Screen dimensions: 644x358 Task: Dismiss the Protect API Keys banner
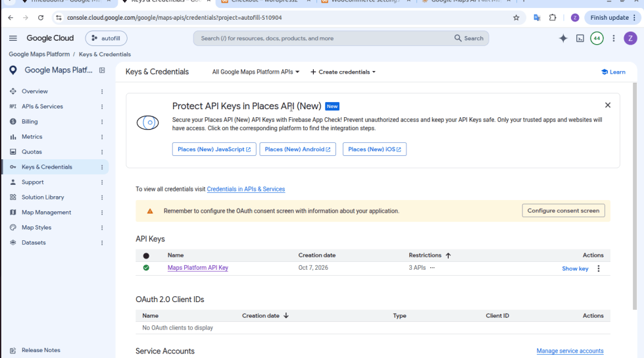(607, 105)
